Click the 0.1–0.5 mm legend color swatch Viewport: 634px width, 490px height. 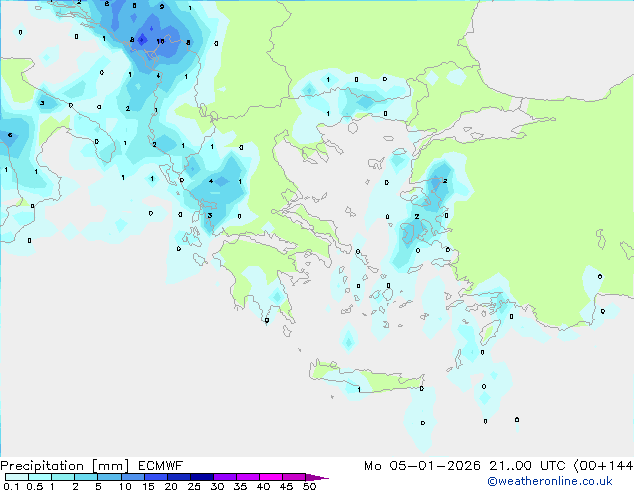17,477
